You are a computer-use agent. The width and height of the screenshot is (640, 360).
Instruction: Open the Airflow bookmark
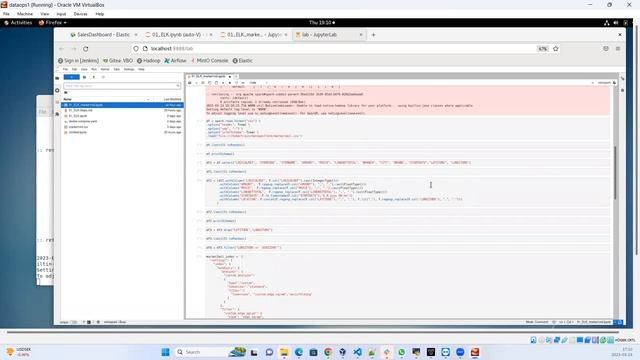tap(175, 60)
